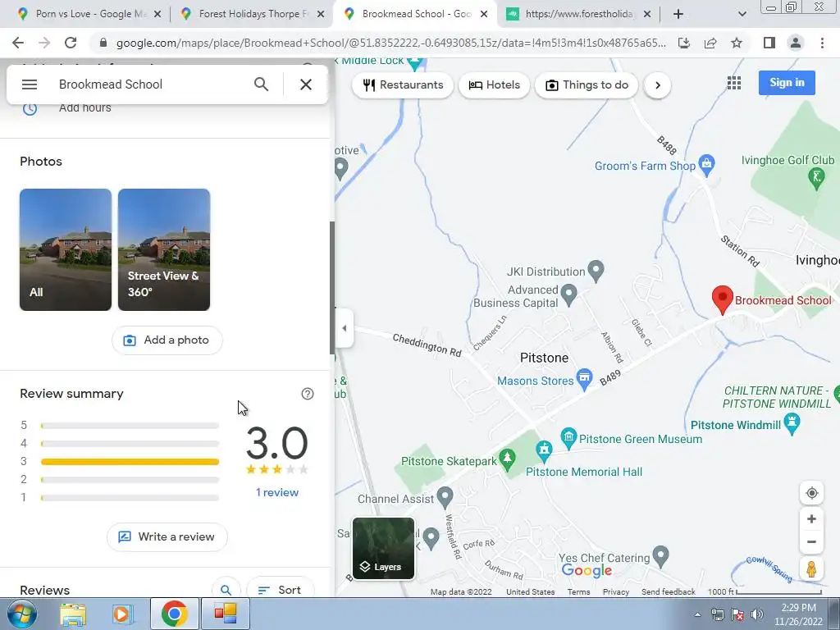This screenshot has height=630, width=840.
Task: Open the Chrome profile icon
Action: point(796,43)
